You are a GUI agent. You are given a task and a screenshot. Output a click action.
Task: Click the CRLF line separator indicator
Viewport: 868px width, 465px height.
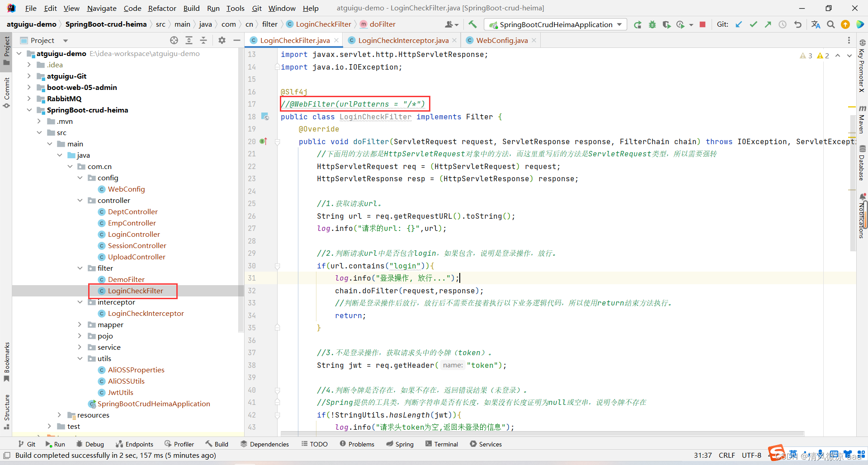point(727,455)
